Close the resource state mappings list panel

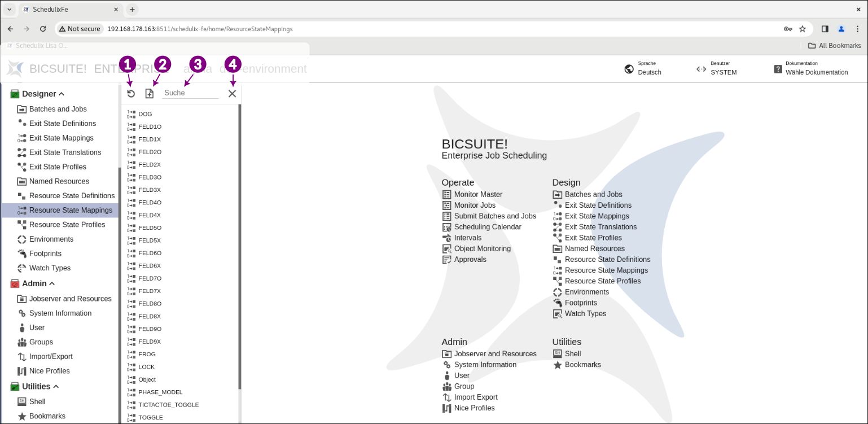232,94
